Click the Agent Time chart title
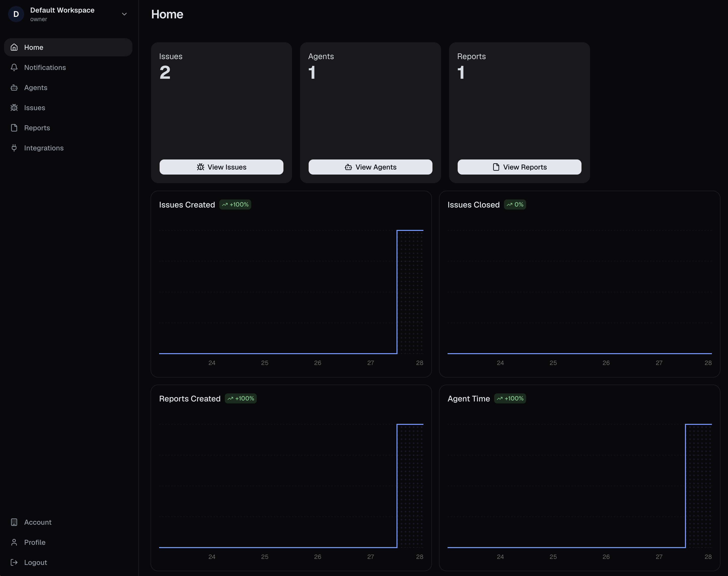This screenshot has width=728, height=576. click(469, 399)
